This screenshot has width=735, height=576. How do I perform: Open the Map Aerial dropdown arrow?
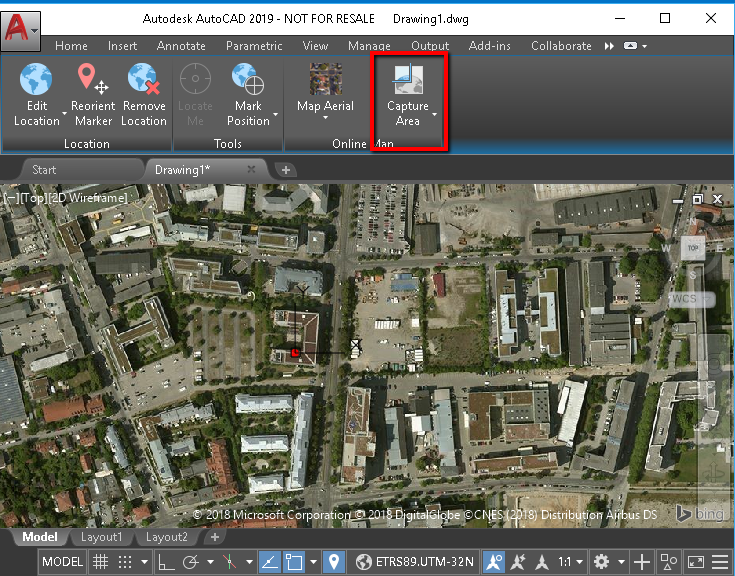326,118
